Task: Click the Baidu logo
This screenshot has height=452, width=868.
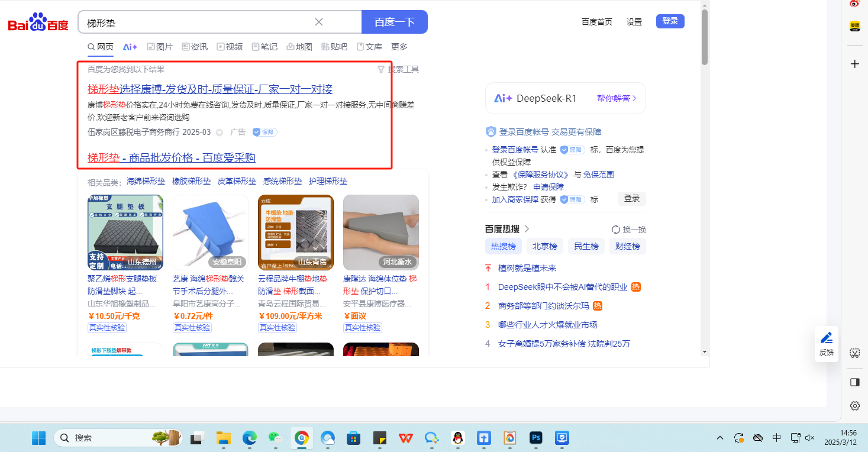Action: 38,22
